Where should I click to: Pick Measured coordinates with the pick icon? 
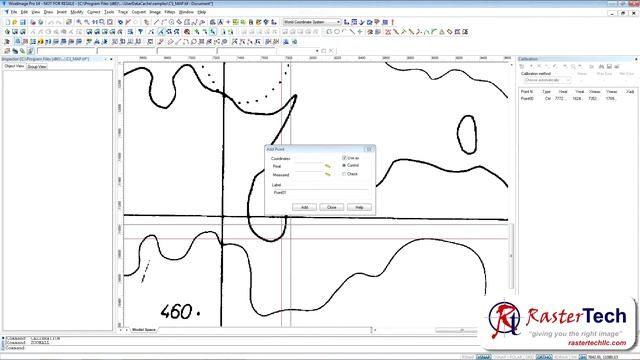pos(327,175)
